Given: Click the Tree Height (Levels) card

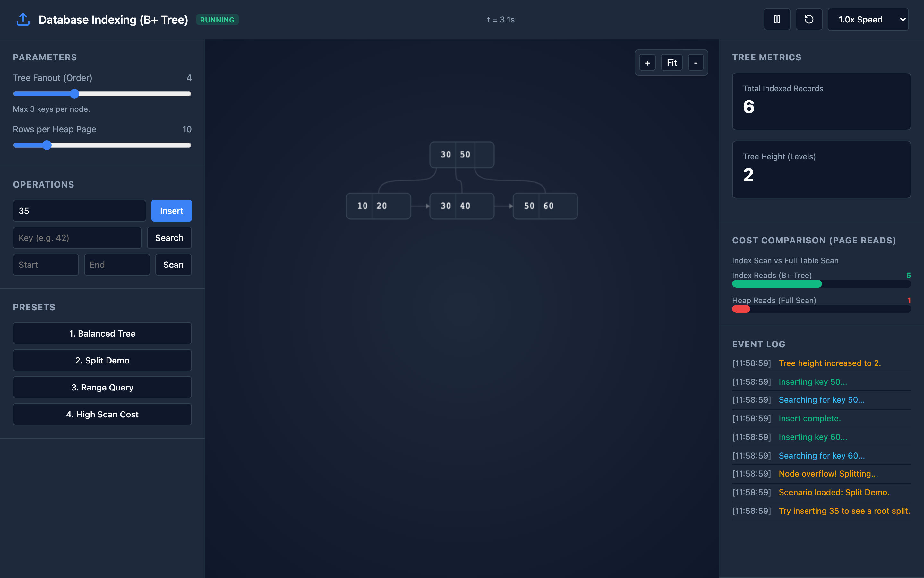Looking at the screenshot, I should (x=821, y=169).
